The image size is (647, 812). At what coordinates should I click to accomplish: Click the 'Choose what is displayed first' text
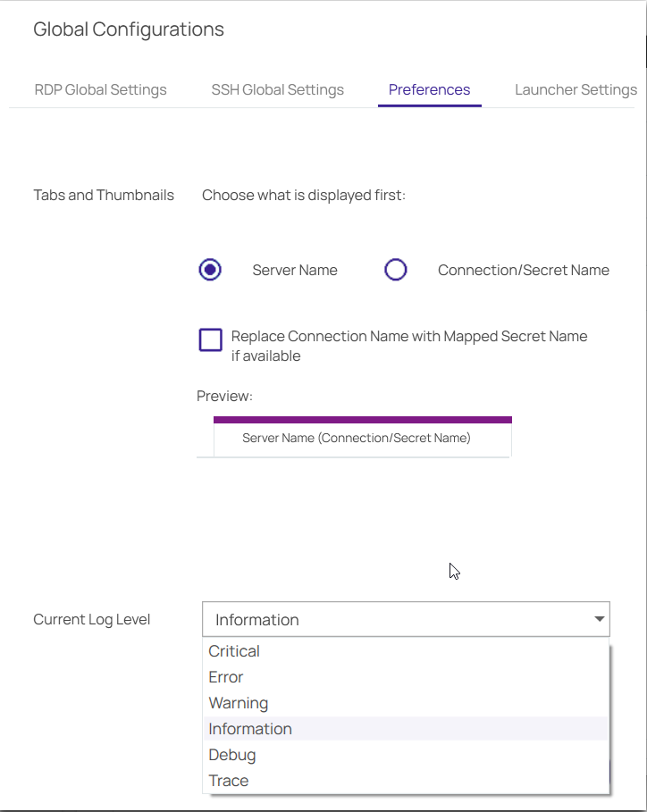tap(304, 195)
